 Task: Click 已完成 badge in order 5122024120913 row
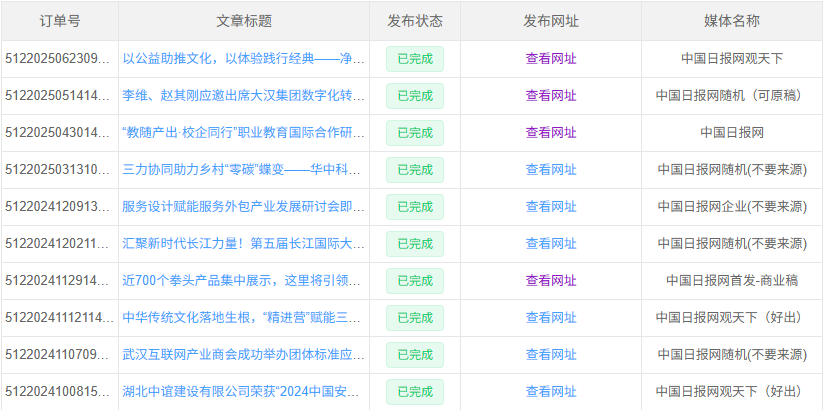pyautogui.click(x=415, y=207)
